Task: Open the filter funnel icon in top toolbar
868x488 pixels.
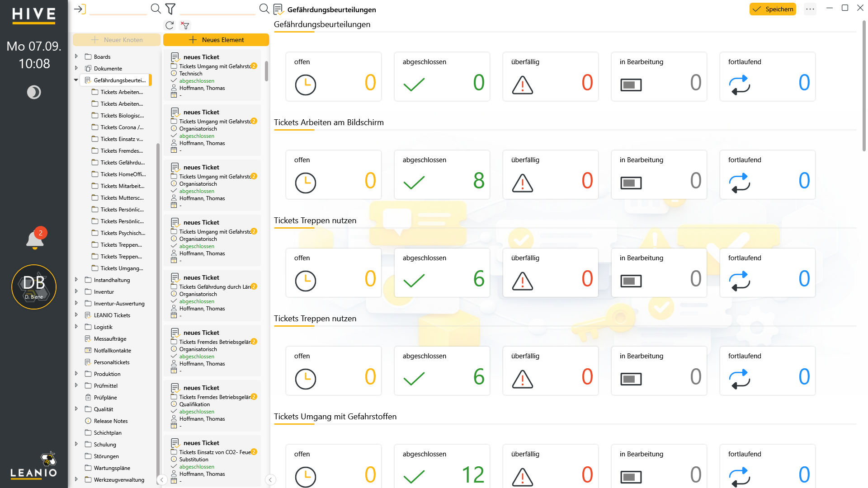Action: coord(170,9)
